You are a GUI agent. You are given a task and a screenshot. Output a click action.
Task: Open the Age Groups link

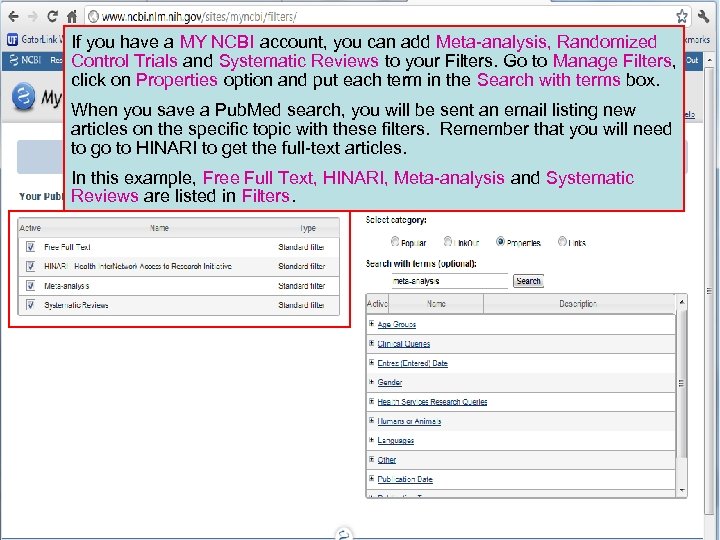[x=397, y=325]
